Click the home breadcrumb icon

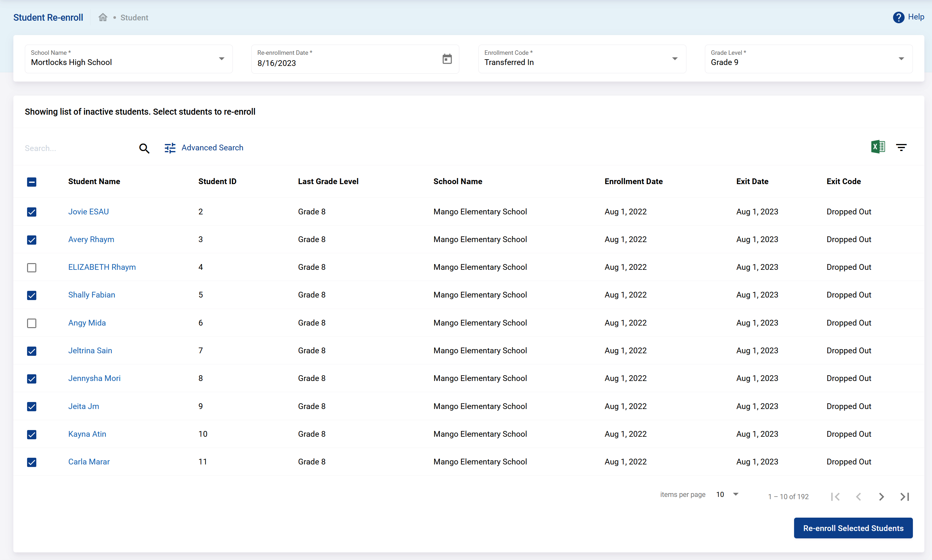(103, 17)
